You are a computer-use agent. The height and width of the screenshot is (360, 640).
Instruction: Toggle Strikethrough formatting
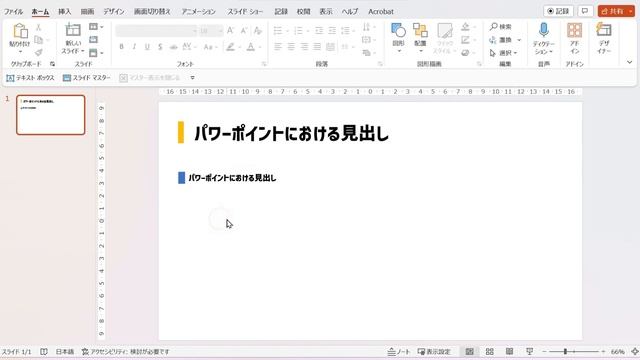[173, 47]
